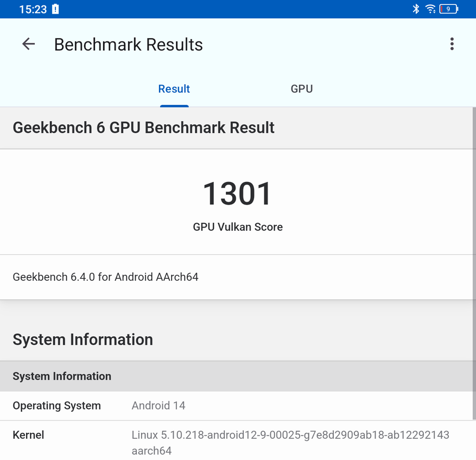Tap the 15:23 clock
The height and width of the screenshot is (460, 476).
pos(33,9)
